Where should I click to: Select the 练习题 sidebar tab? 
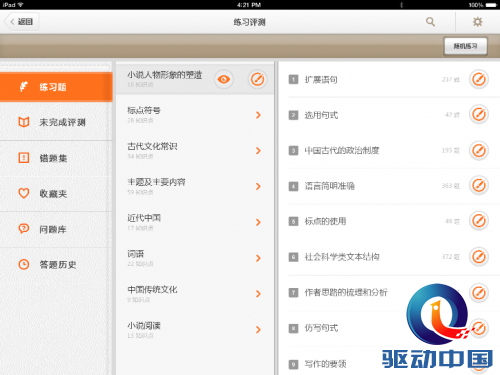pos(56,87)
